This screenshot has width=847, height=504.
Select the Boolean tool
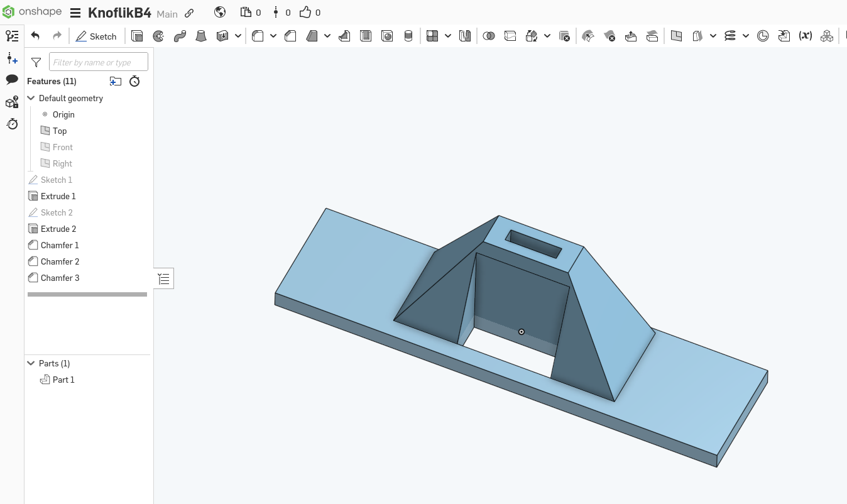tap(489, 36)
